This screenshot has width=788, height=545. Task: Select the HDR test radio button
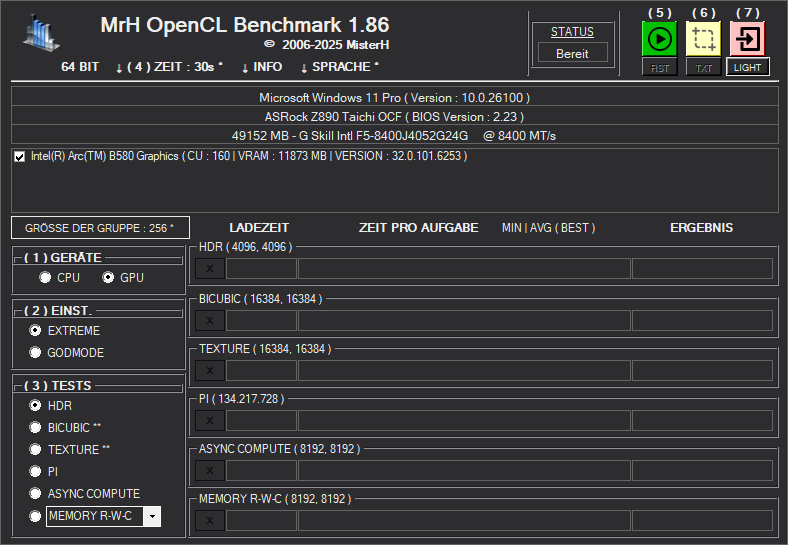[x=35, y=405]
